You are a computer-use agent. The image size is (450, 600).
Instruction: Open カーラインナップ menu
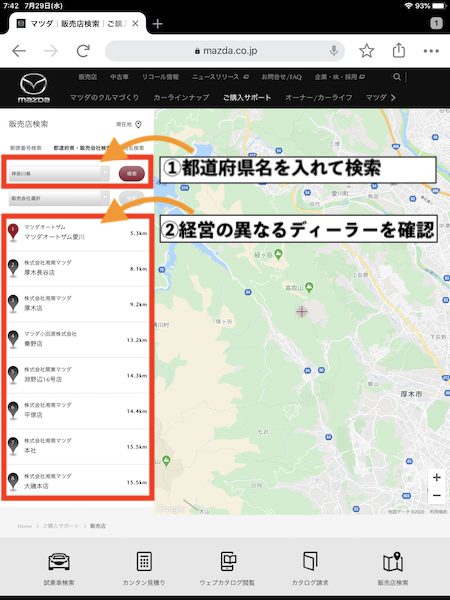click(181, 98)
